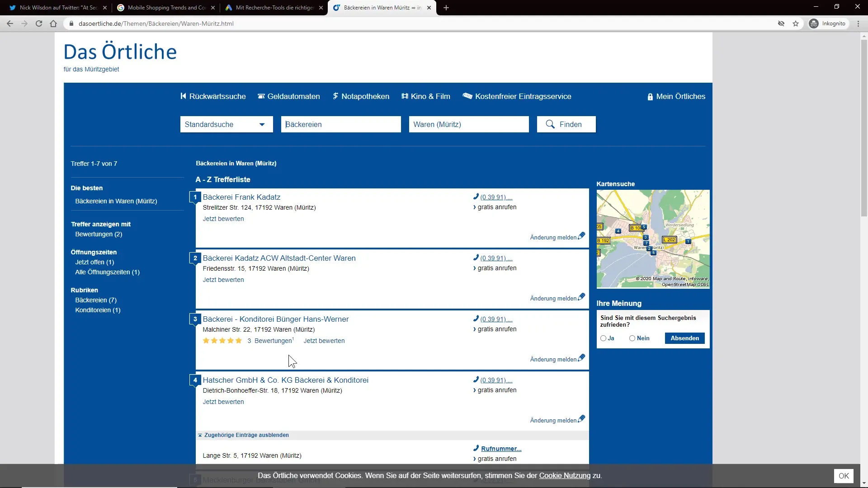
Task: Click result number 3 marker badge
Action: pos(195,319)
